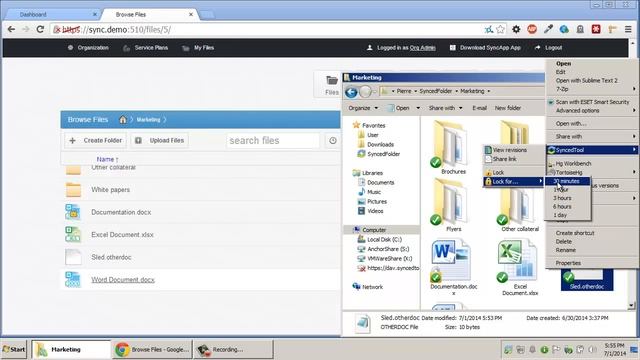Image resolution: width=640 pixels, height=360 pixels.
Task: Select Excel Document.xlsx icon in Explorer
Action: coord(516,261)
